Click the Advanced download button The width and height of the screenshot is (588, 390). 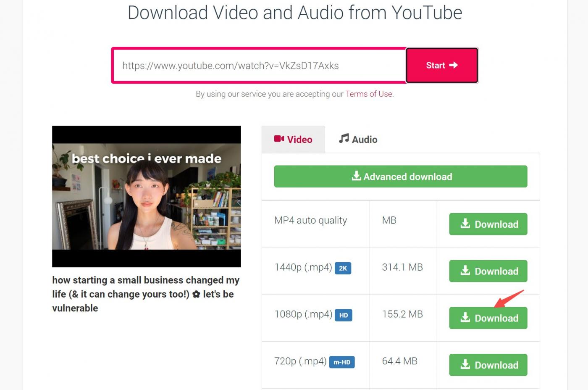(x=400, y=177)
